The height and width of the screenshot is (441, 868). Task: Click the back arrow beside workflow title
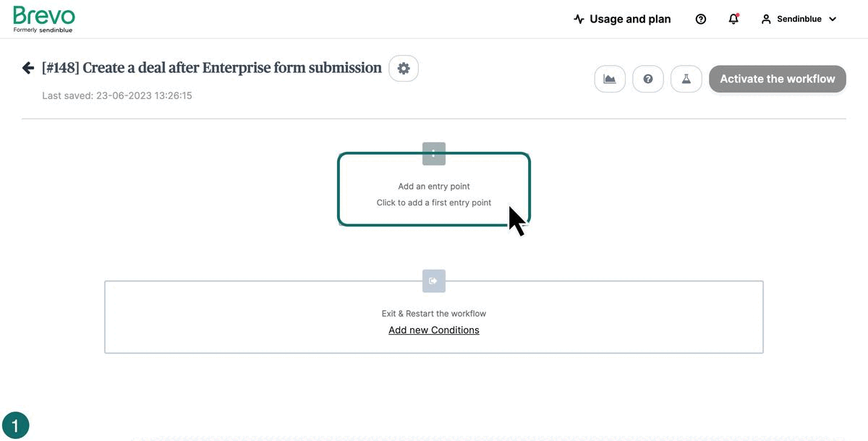tap(28, 68)
